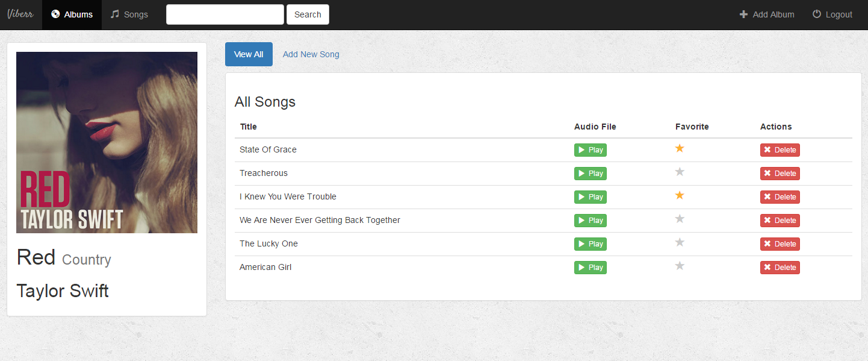Play I Knew You Were Trouble
The height and width of the screenshot is (361, 868).
pos(590,197)
